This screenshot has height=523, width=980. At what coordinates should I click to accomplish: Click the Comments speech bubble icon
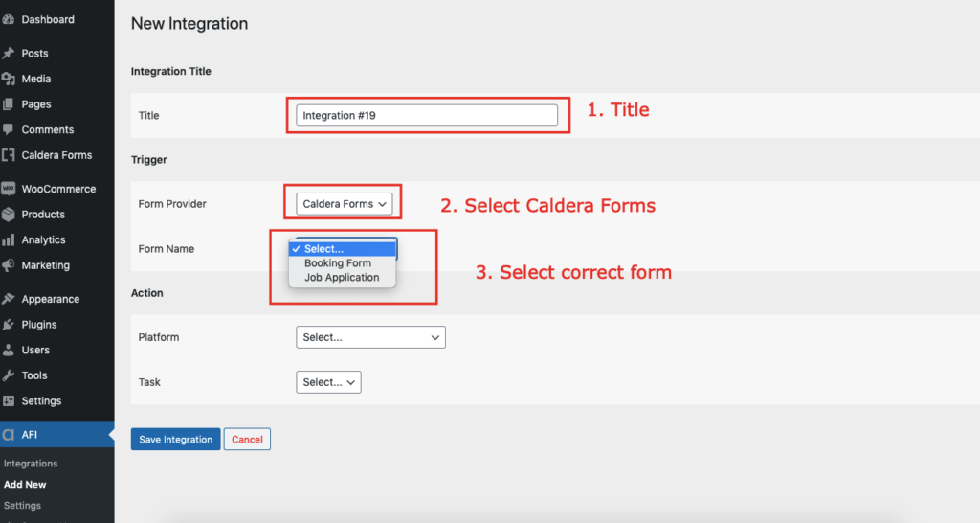pos(8,129)
